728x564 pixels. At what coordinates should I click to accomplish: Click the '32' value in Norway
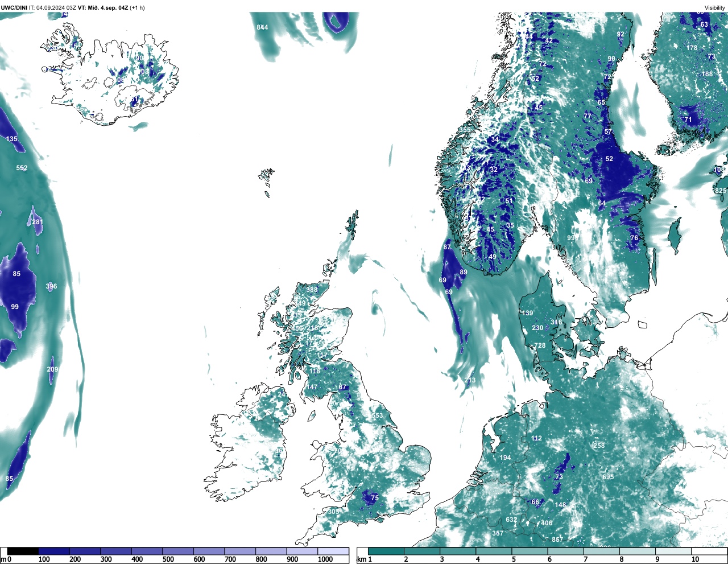tap(494, 170)
